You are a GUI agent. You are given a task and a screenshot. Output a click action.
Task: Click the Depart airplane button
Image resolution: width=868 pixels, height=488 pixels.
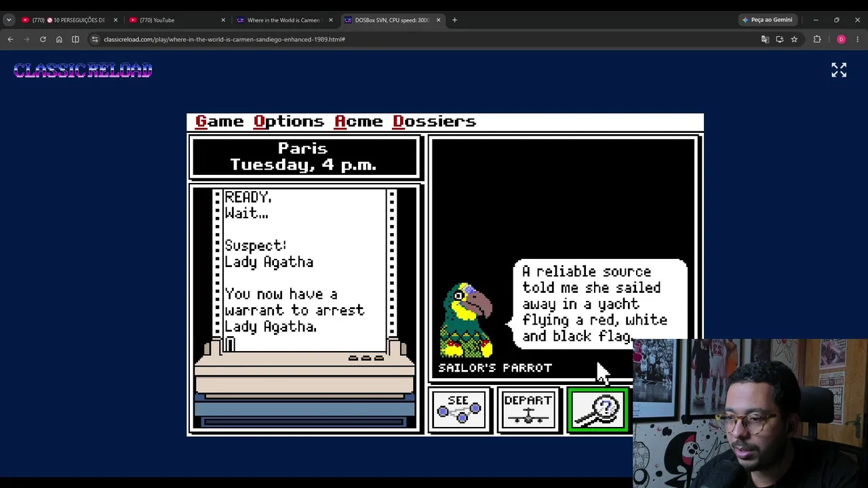528,409
